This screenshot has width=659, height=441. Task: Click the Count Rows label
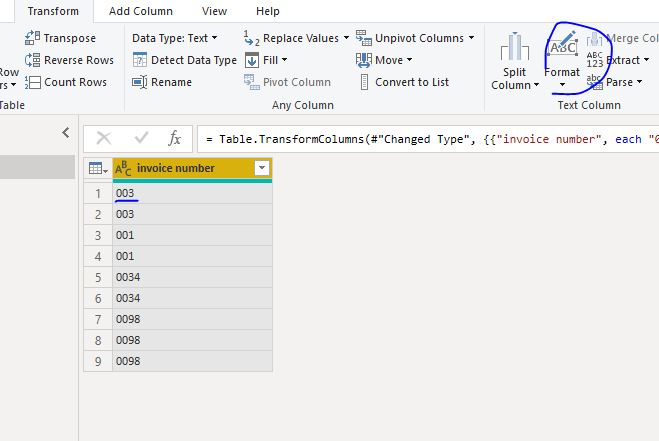[76, 82]
